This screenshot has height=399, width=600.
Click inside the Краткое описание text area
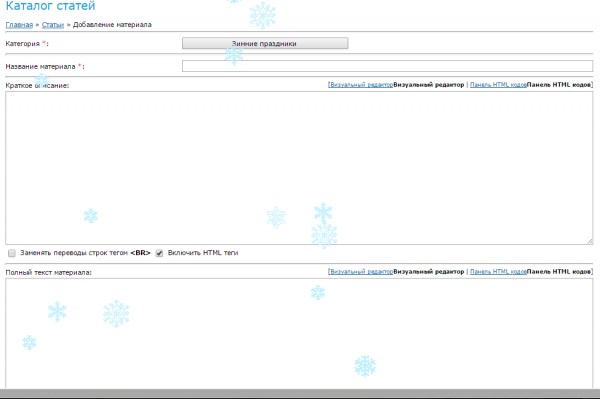(299, 168)
